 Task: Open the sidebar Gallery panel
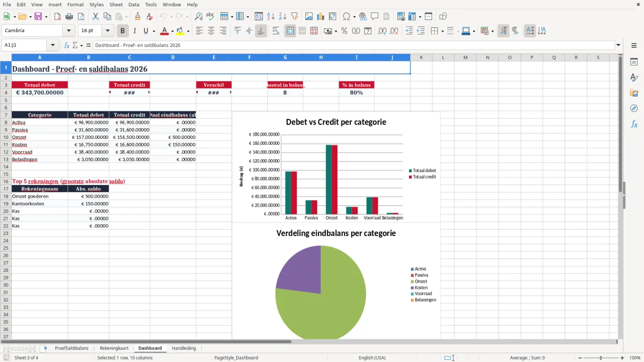point(634,93)
